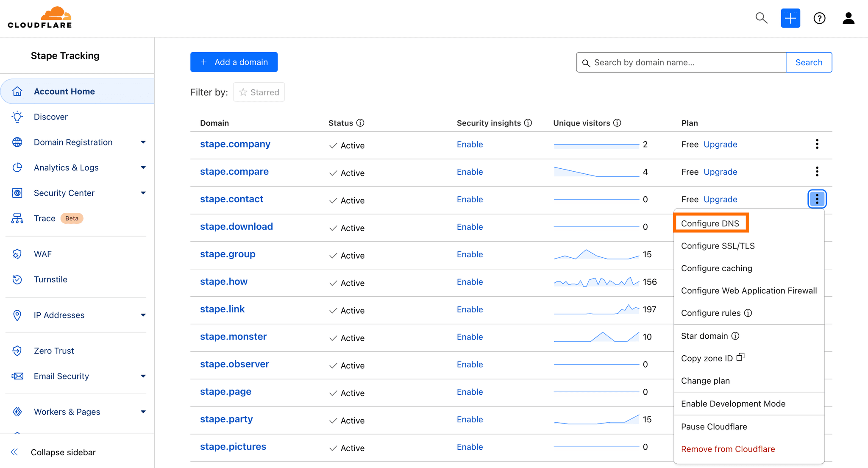868x468 pixels.
Task: Toggle the Starred filter
Action: 259,92
